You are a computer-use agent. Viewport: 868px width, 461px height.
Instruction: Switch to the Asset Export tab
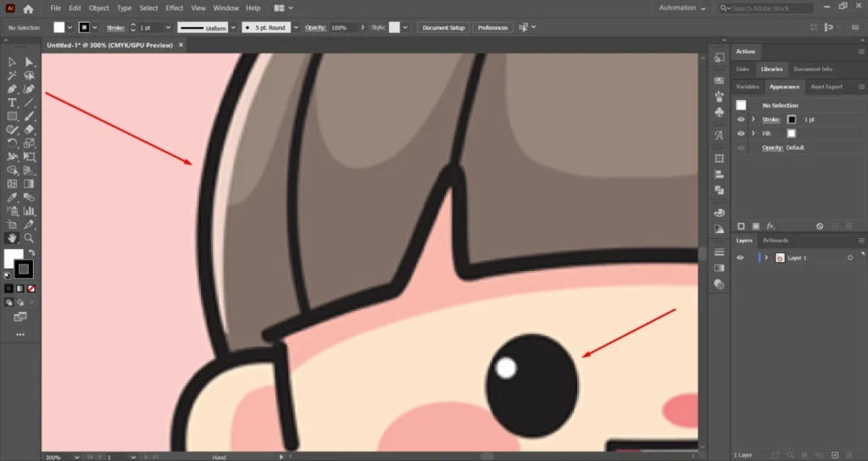(x=826, y=87)
